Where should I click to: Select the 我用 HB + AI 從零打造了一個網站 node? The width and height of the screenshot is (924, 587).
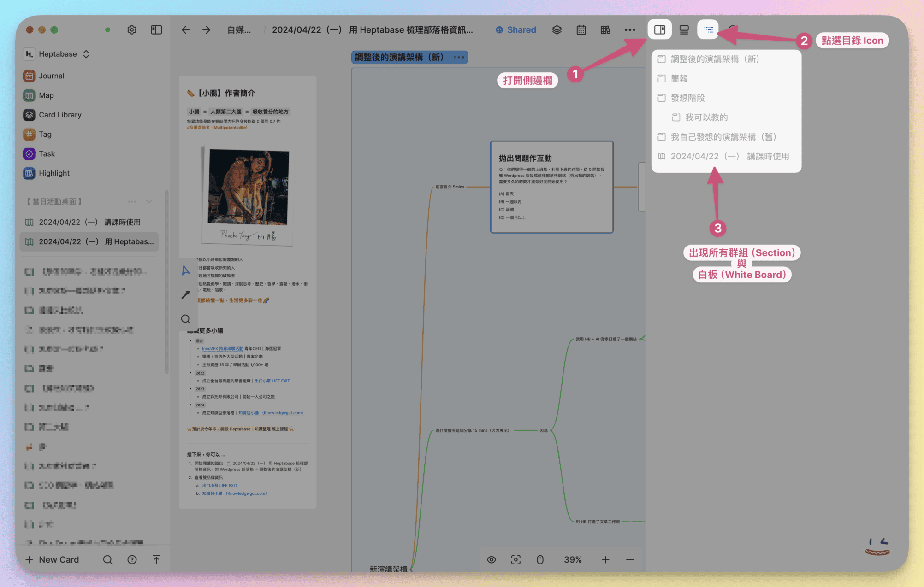click(606, 339)
